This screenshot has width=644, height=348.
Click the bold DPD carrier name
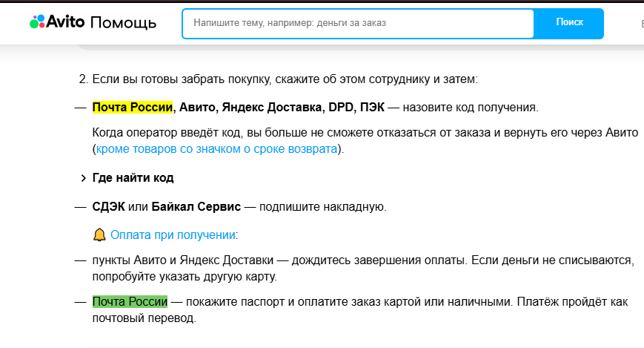[x=340, y=108]
